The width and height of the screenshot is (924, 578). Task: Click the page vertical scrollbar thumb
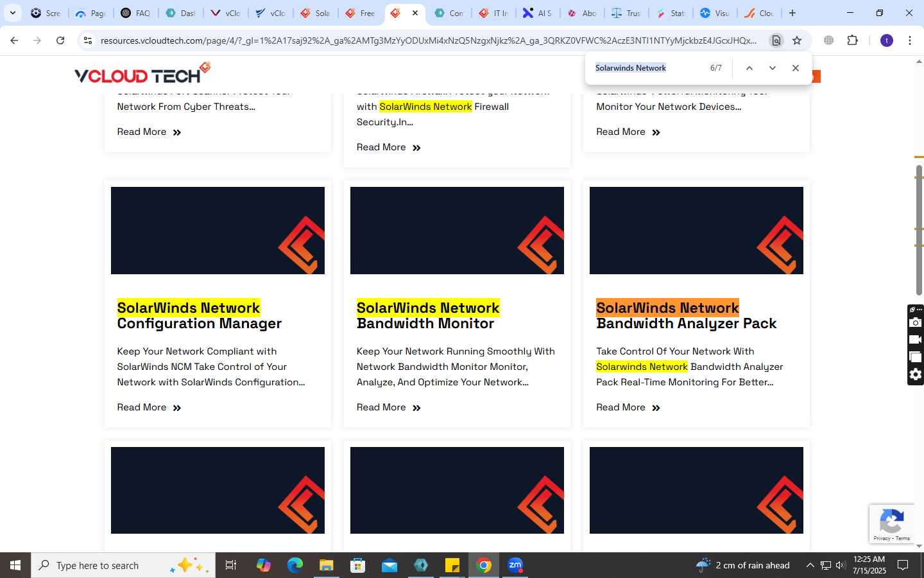point(919,230)
